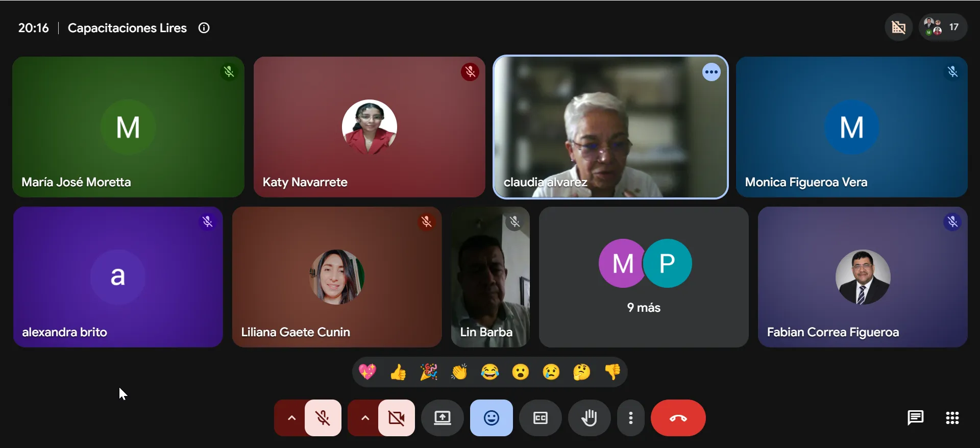Image resolution: width=980 pixels, height=448 pixels.
Task: Unmute the microphone toggle
Action: click(323, 418)
